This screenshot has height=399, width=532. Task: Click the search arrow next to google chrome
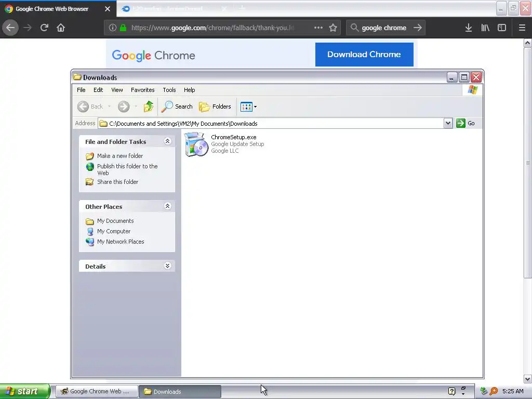click(418, 28)
